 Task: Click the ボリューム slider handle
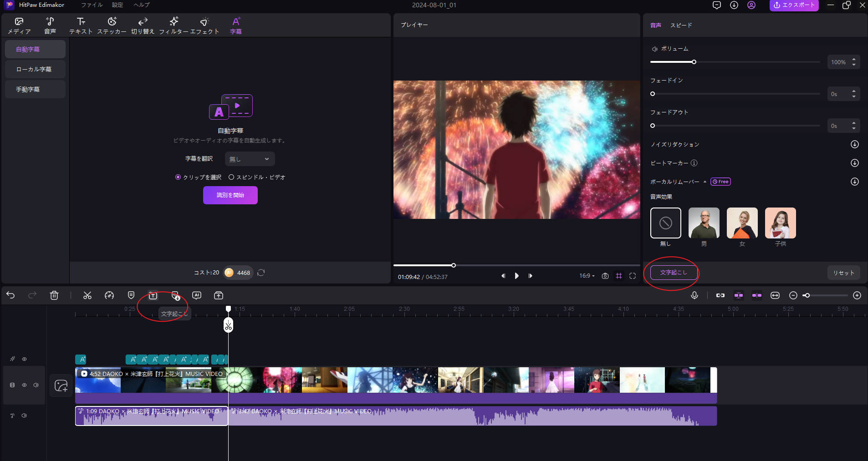pos(694,62)
